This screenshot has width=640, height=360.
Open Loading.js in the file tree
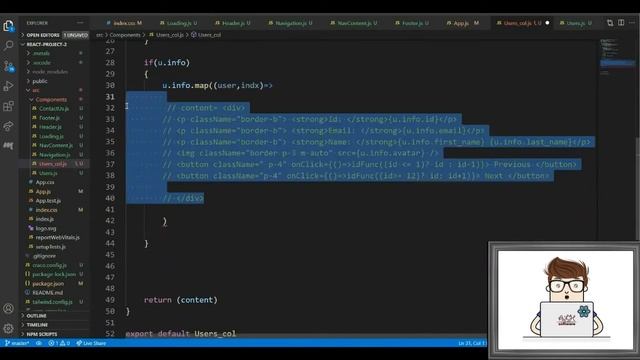(51, 136)
